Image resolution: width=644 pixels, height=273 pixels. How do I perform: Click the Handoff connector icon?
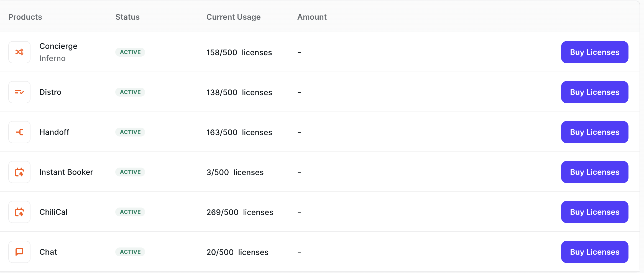tap(19, 132)
